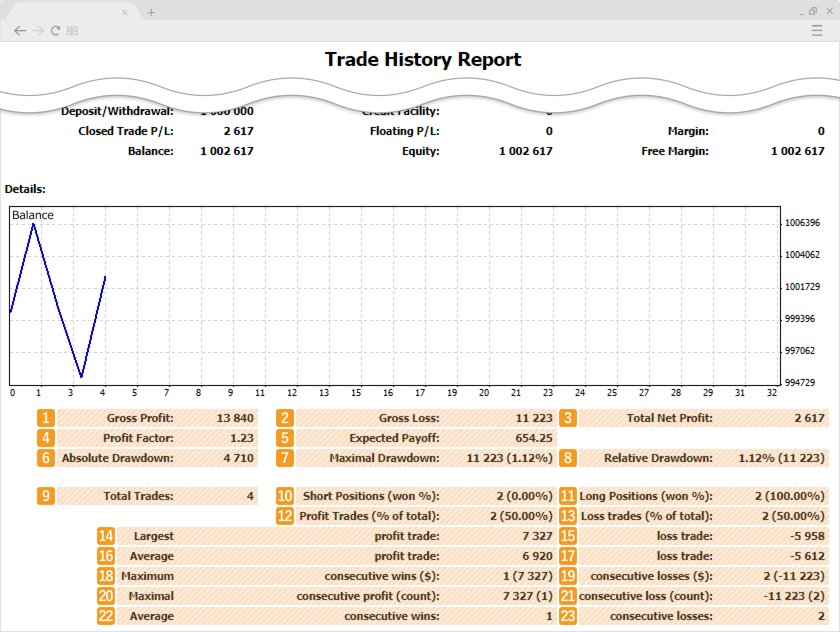This screenshot has height=632, width=840.
Task: Close the current browser tab
Action: tap(124, 12)
